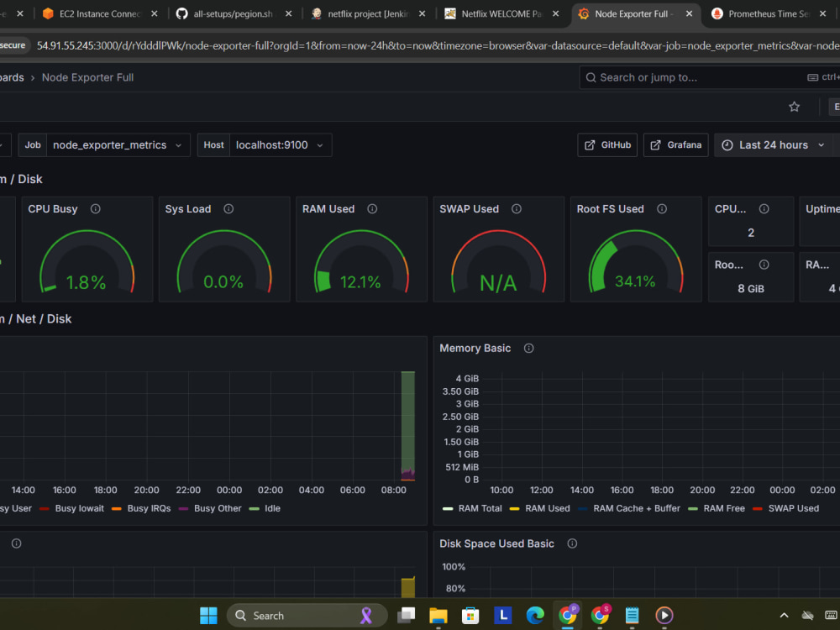Image resolution: width=840 pixels, height=630 pixels.
Task: Click the browser address bar URL
Action: 437,45
